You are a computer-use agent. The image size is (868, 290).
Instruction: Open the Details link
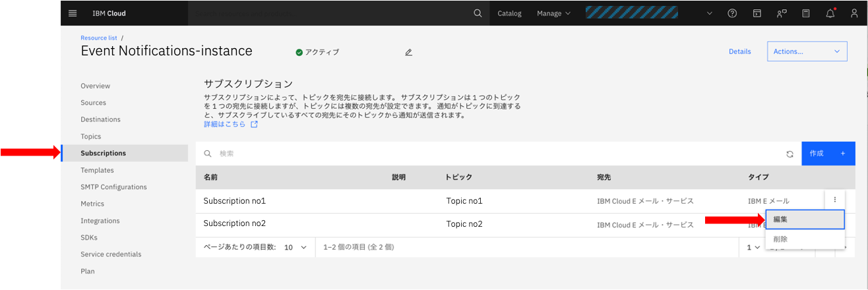pos(739,51)
